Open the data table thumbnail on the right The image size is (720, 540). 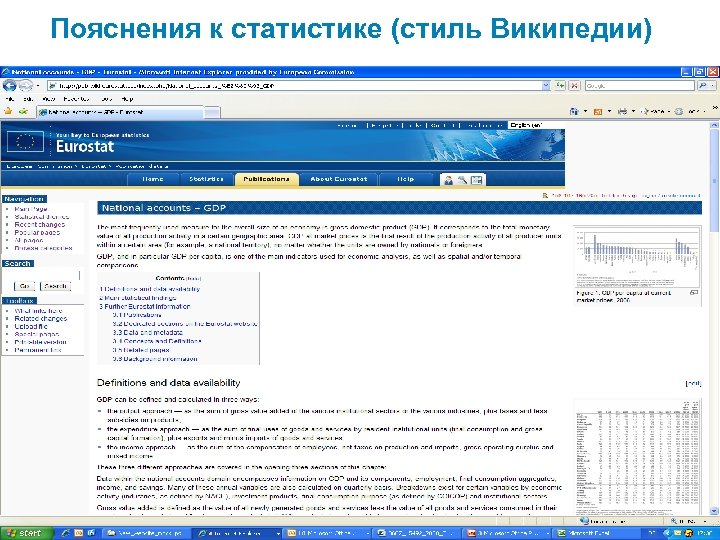[638, 457]
